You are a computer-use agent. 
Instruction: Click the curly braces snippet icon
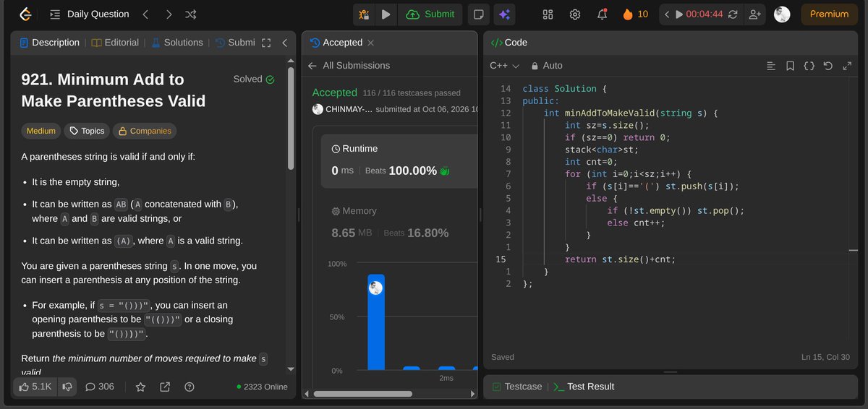coord(809,66)
